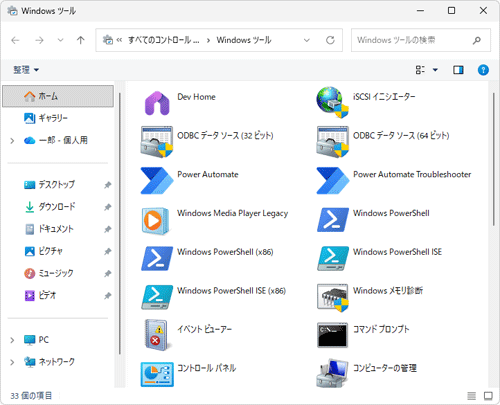Image resolution: width=500 pixels, height=405 pixels.
Task: Open the Windows PowerShell (x86) icon
Action: tap(157, 258)
